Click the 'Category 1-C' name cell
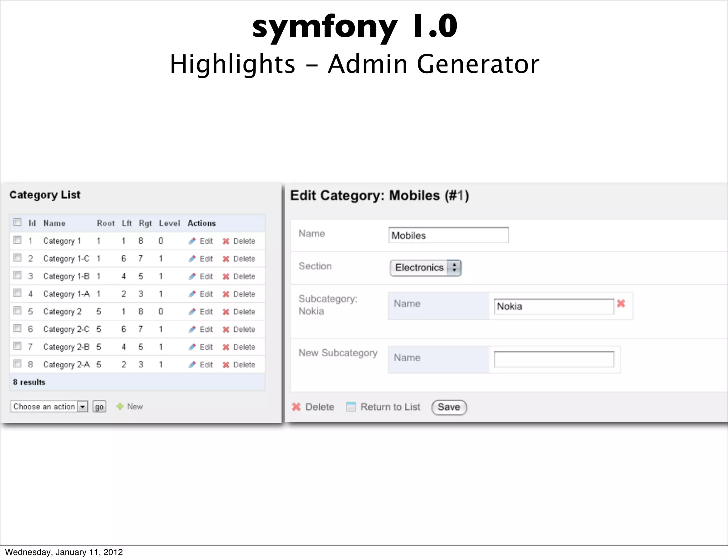Image resolution: width=728 pixels, height=560 pixels. click(x=66, y=259)
